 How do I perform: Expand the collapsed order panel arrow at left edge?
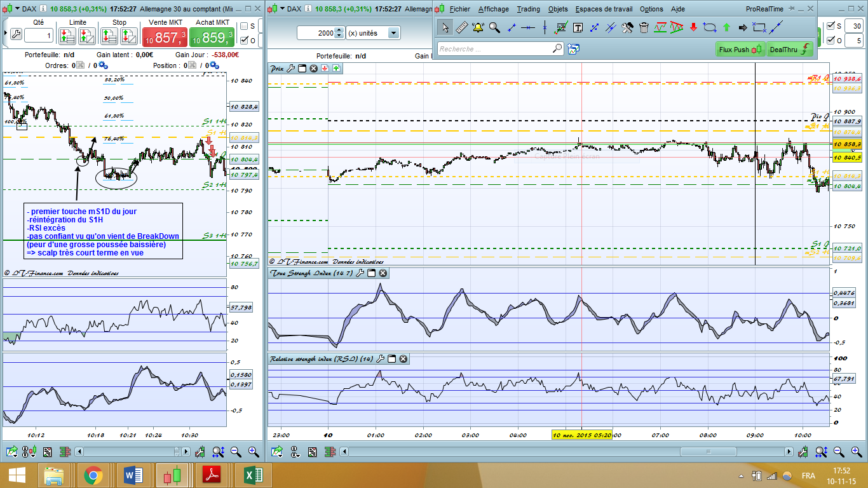(4, 34)
